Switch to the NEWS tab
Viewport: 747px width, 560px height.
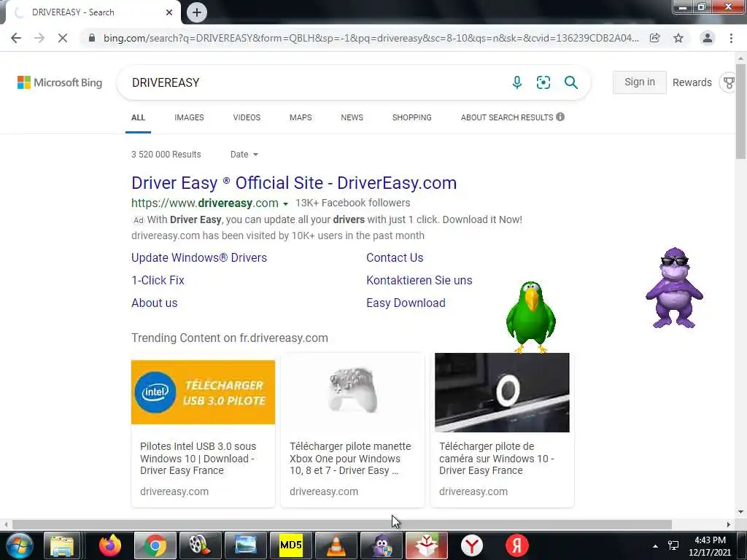pos(352,117)
